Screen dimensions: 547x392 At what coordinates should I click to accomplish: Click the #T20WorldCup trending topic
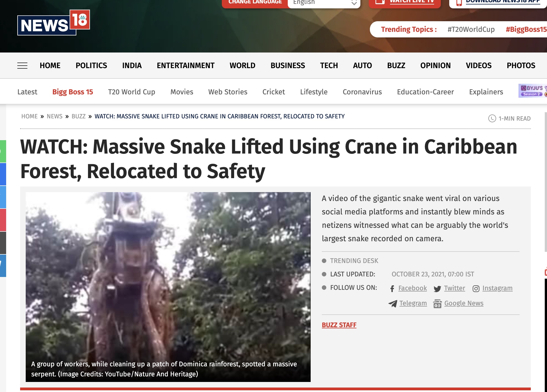tap(471, 29)
